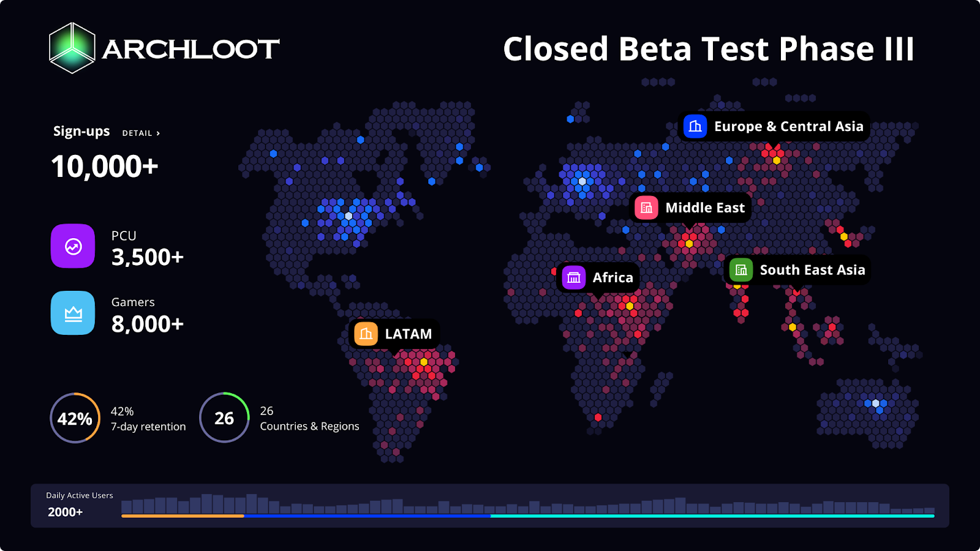This screenshot has height=551, width=980.
Task: Select the orange LATAM building icon
Action: [x=366, y=334]
